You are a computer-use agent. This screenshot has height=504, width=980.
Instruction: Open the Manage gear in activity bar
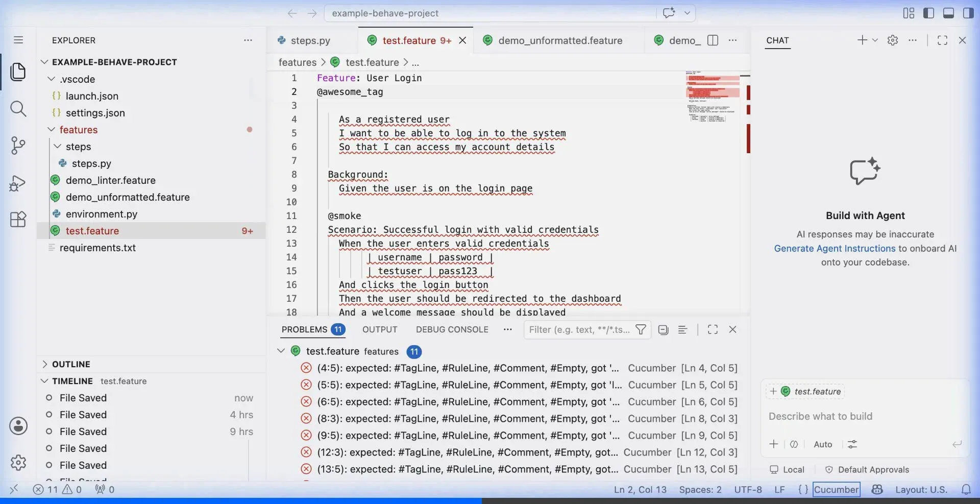[x=18, y=463]
